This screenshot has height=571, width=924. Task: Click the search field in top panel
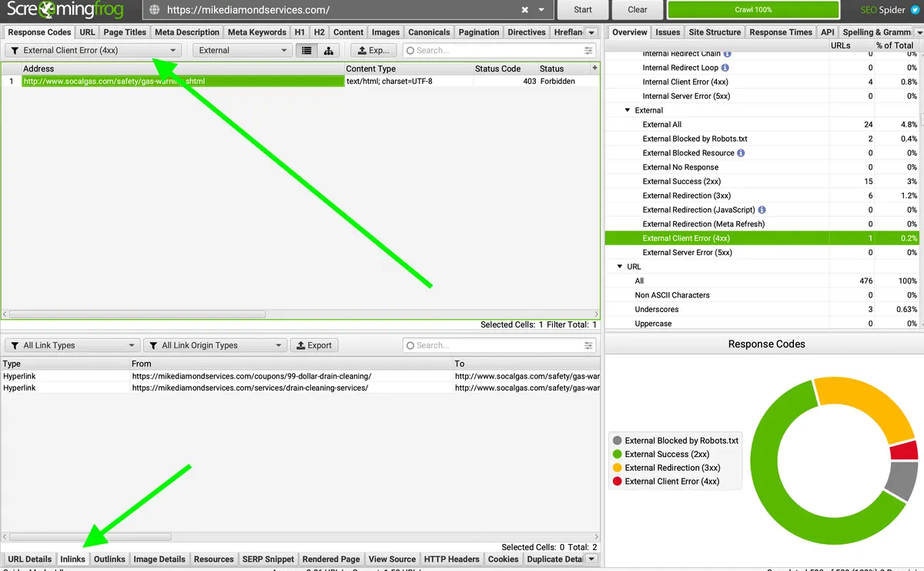pyautogui.click(x=500, y=50)
